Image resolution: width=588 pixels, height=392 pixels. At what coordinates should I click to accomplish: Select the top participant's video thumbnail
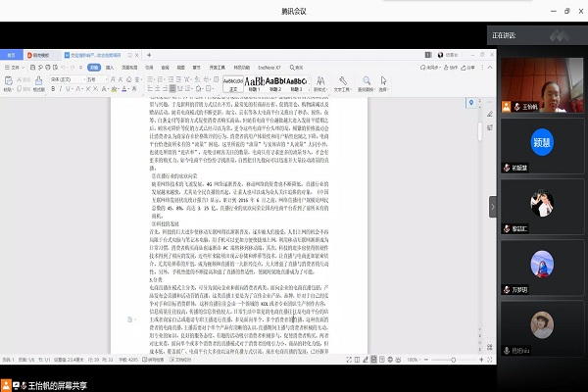coord(542,85)
